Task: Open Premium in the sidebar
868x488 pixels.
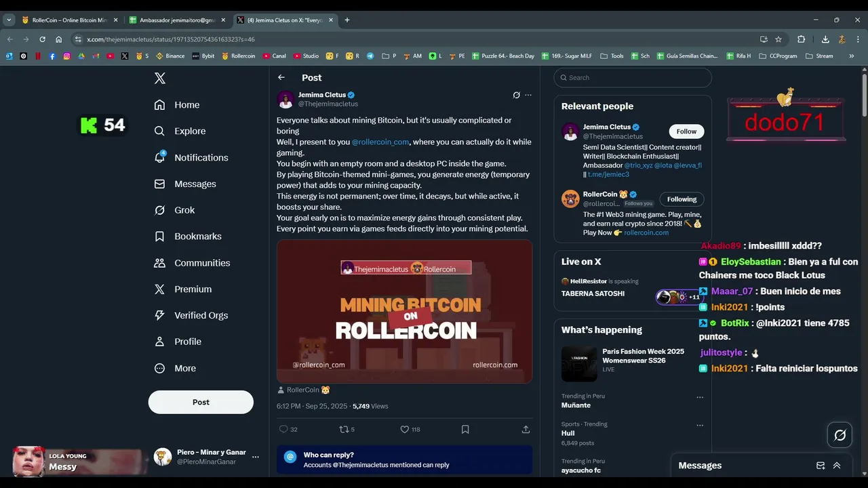Action: [183, 289]
